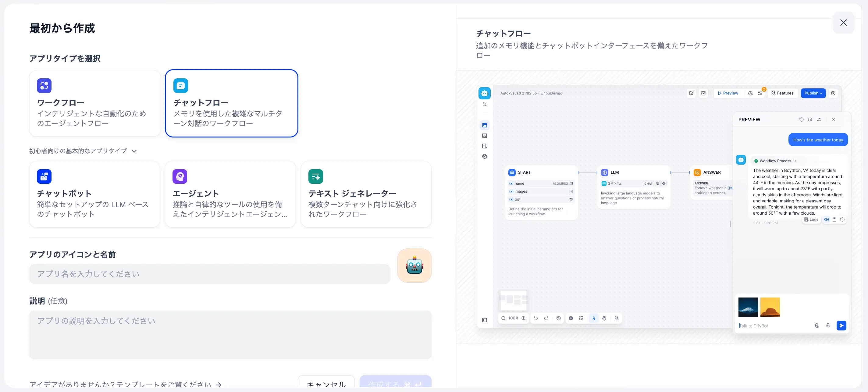Screen dimensions: 868x392
Task: Click the undo arrow icon
Action: (535, 318)
